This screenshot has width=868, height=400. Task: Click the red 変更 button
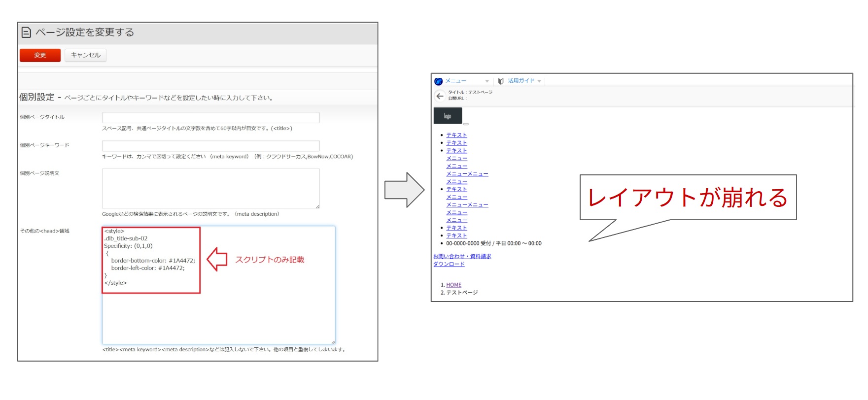click(40, 55)
